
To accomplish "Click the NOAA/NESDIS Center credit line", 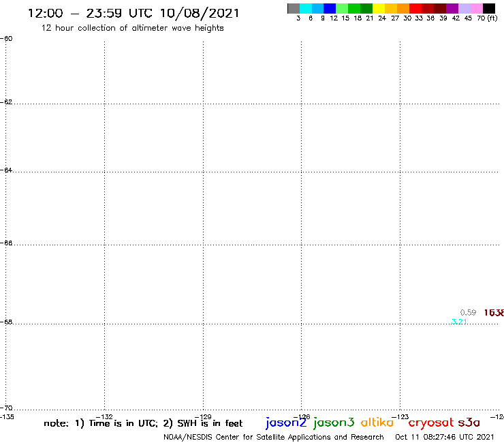I will [274, 437].
